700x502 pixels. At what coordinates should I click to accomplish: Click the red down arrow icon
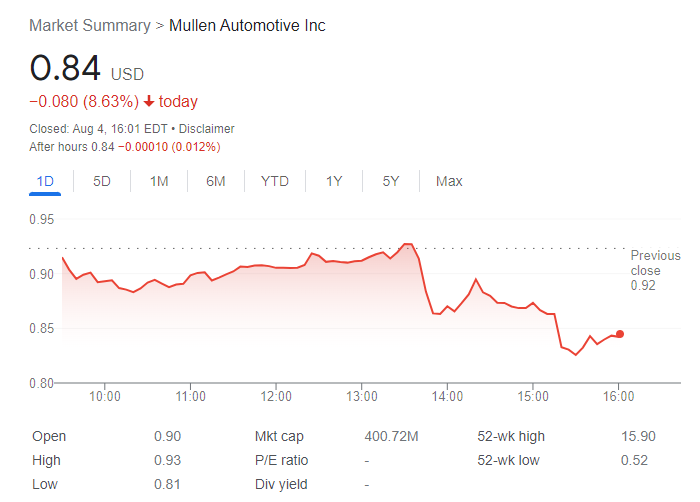pos(149,102)
